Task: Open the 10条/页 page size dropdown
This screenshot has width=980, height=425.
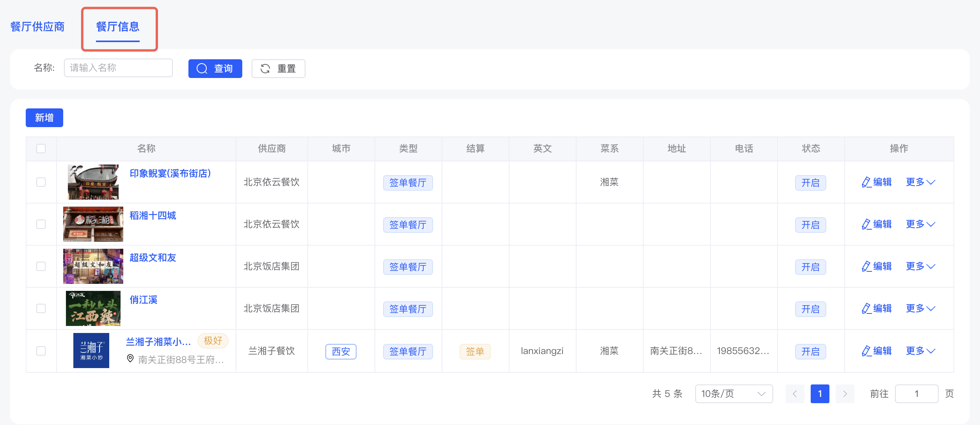Action: [733, 394]
